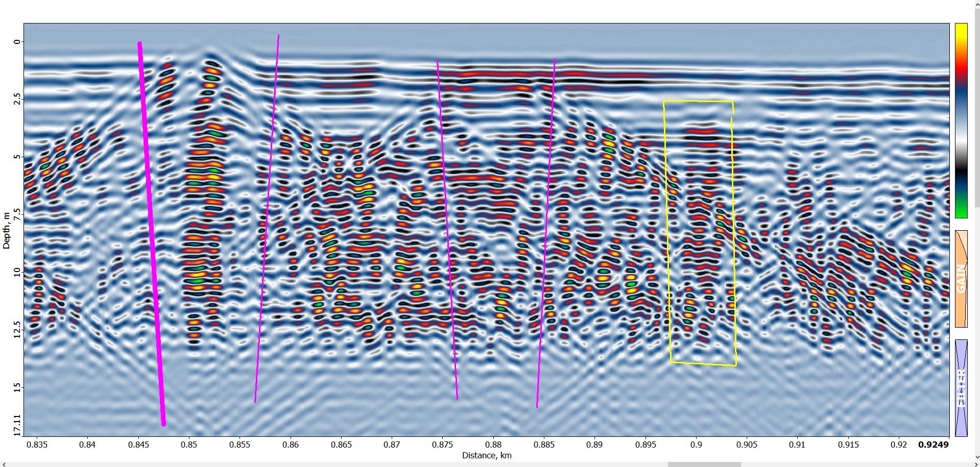This screenshot has width=980, height=467.
Task: Click the 0.85 tick on the distance axis
Action: pyautogui.click(x=188, y=445)
